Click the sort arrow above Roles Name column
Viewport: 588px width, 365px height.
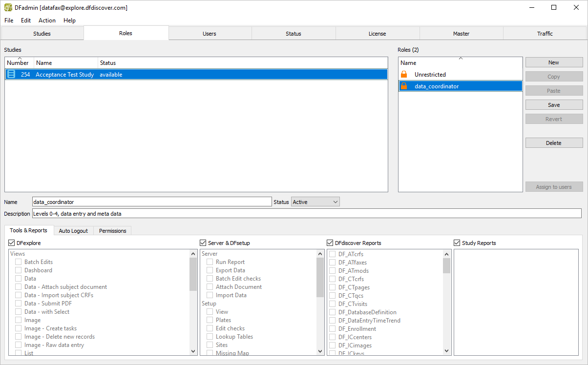pyautogui.click(x=460, y=58)
